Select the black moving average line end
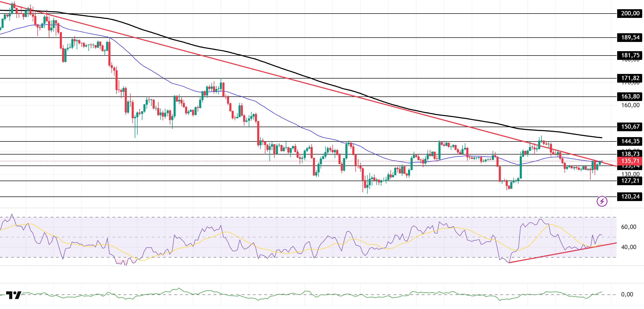 [x=601, y=138]
